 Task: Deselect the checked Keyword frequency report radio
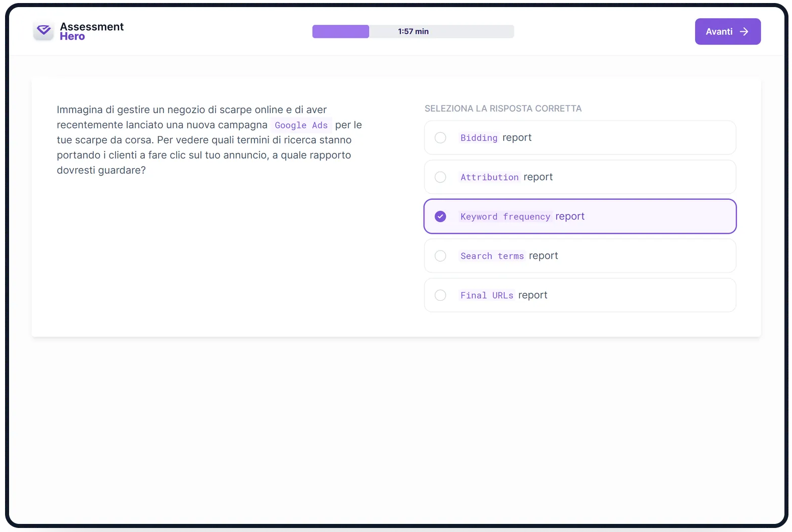[x=440, y=217]
